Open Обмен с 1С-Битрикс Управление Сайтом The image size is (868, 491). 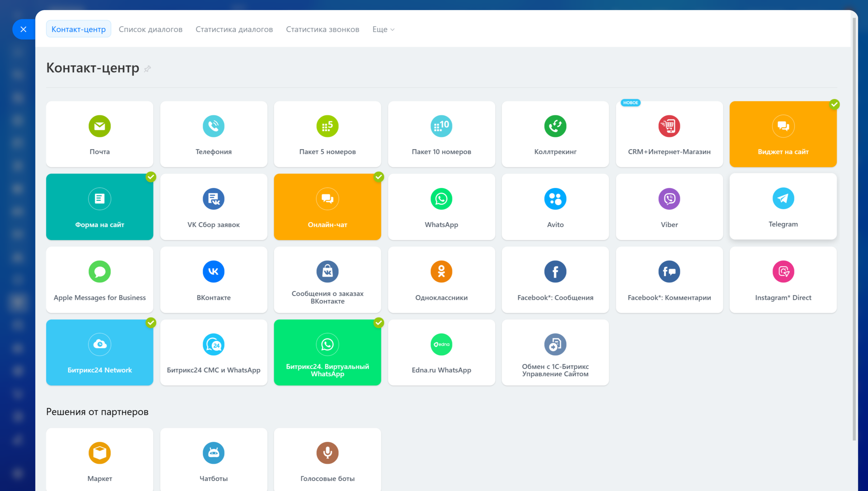pyautogui.click(x=555, y=352)
